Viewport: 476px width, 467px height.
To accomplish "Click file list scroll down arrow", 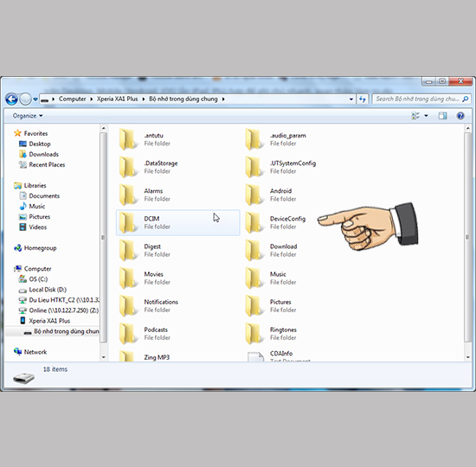I will (467, 357).
